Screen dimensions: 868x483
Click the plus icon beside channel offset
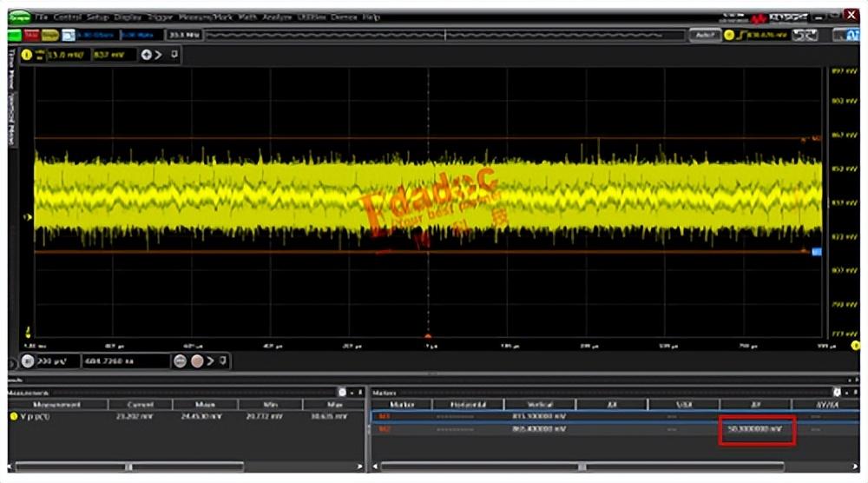[147, 55]
